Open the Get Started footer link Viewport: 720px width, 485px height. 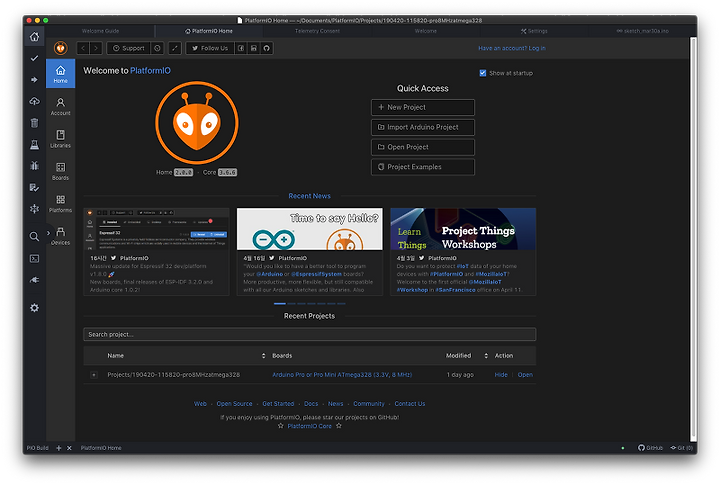click(x=278, y=404)
